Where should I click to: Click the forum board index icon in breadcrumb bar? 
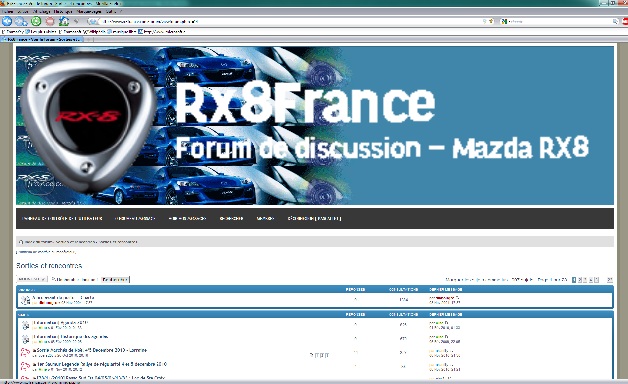click(x=21, y=241)
